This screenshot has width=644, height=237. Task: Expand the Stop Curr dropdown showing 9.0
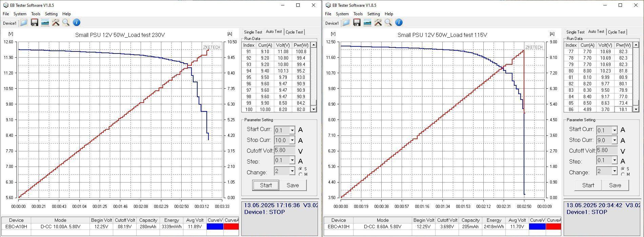[614, 141]
